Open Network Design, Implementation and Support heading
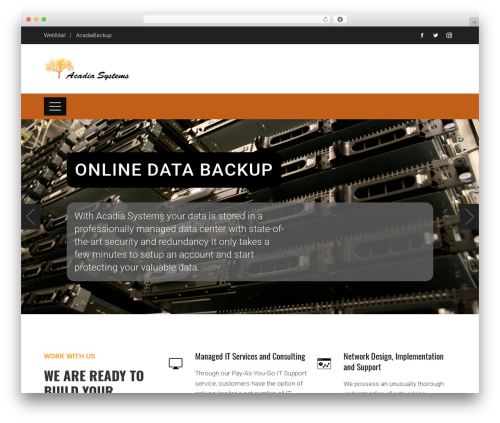 tap(393, 362)
